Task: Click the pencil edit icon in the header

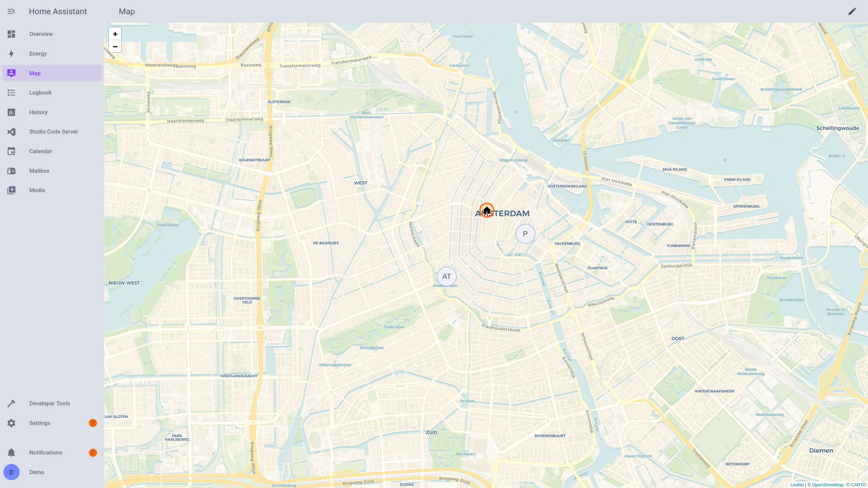Action: 852,12
